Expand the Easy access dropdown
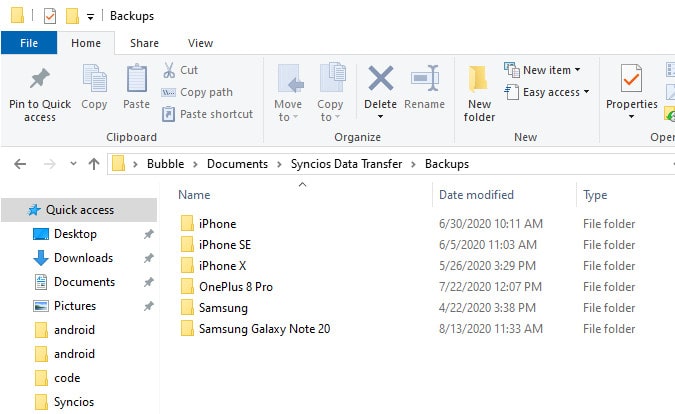This screenshot has height=414, width=675. [586, 92]
